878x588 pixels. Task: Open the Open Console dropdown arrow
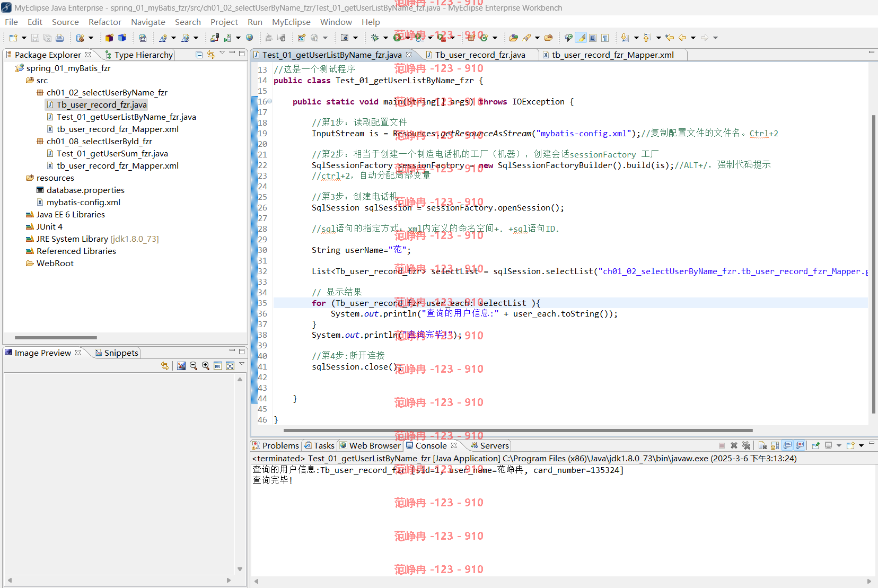pos(861,445)
